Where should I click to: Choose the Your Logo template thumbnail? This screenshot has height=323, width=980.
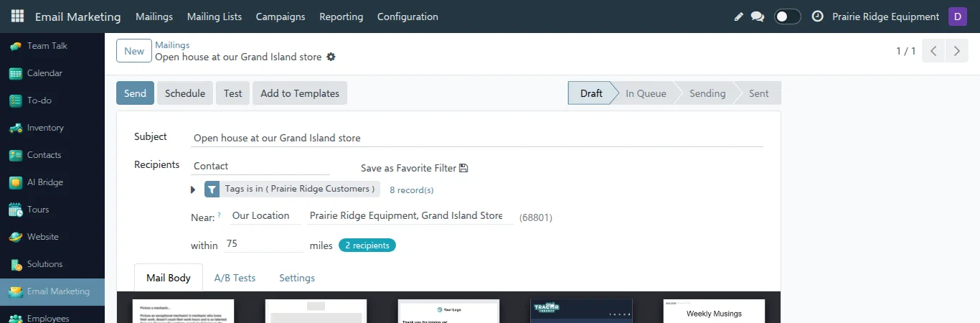448,311
